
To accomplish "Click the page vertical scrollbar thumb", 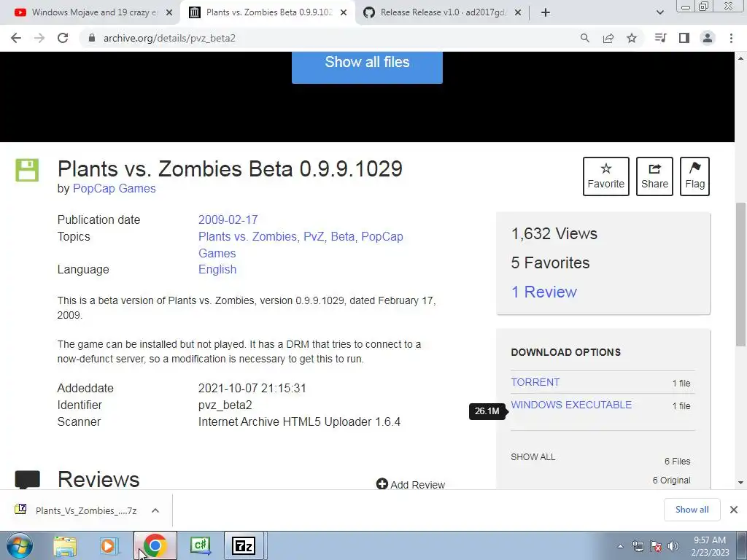I will click(x=740, y=274).
